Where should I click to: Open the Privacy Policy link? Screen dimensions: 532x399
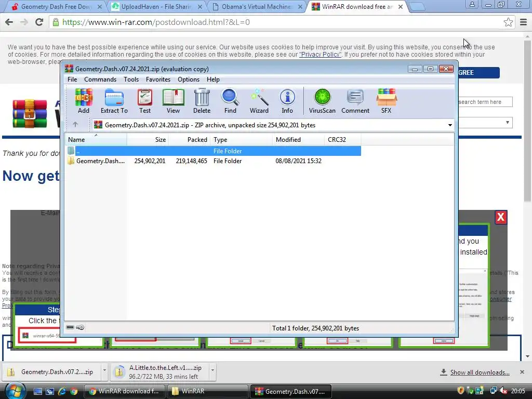tap(320, 54)
